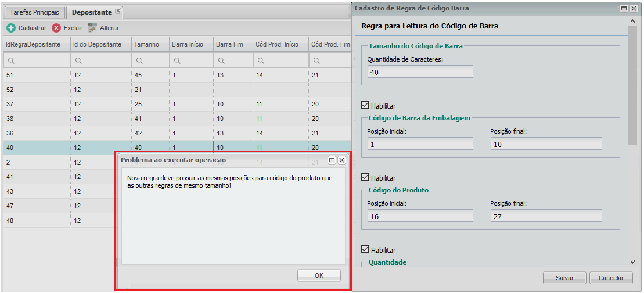Click scroll down arrow in Cadastro panel

[634, 262]
